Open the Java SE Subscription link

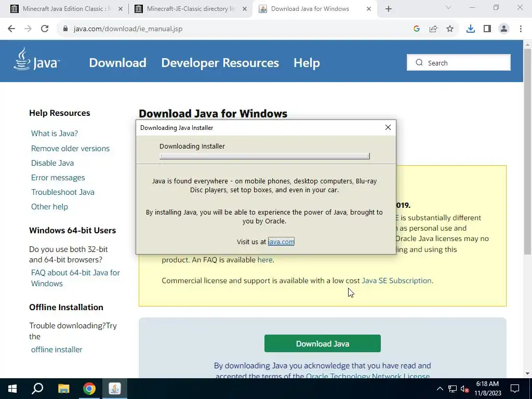[396, 281]
